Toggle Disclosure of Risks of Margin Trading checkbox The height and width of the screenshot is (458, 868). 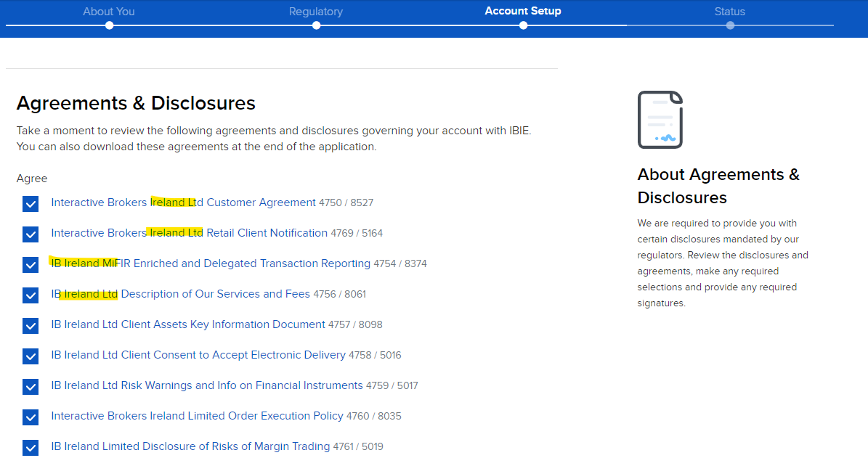point(31,447)
